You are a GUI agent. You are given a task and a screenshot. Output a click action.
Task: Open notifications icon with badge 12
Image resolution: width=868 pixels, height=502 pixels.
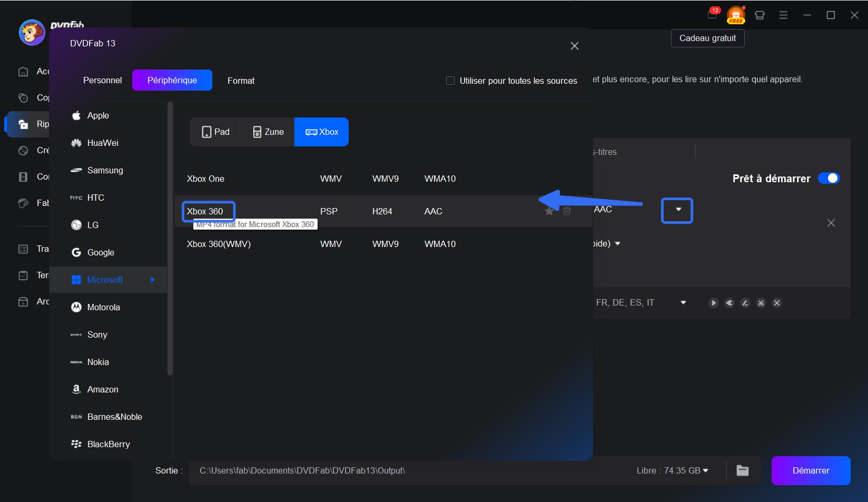click(713, 14)
